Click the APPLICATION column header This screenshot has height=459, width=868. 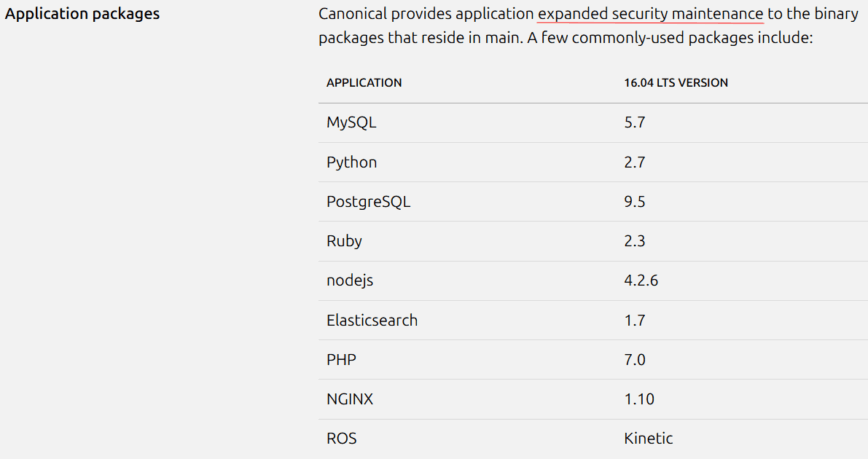click(x=364, y=83)
